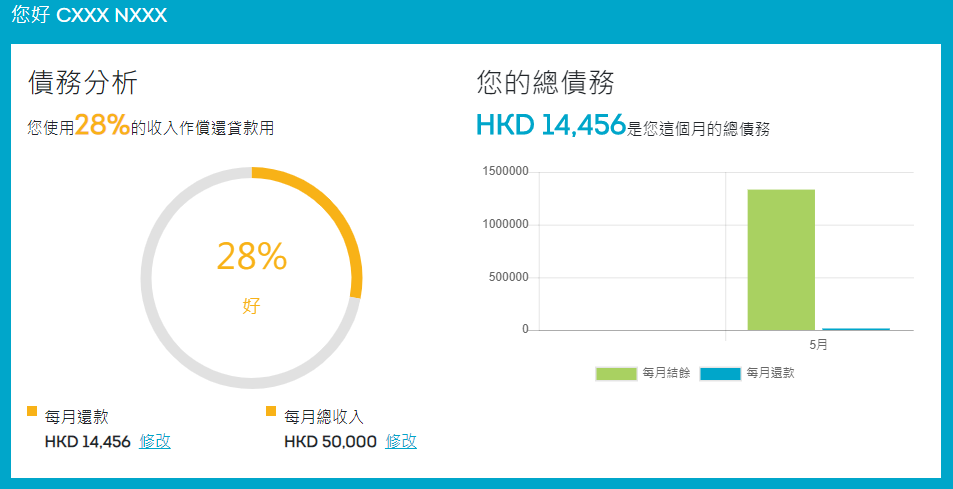Click the orange square beside 每月還款
953x489 pixels.
tap(32, 411)
